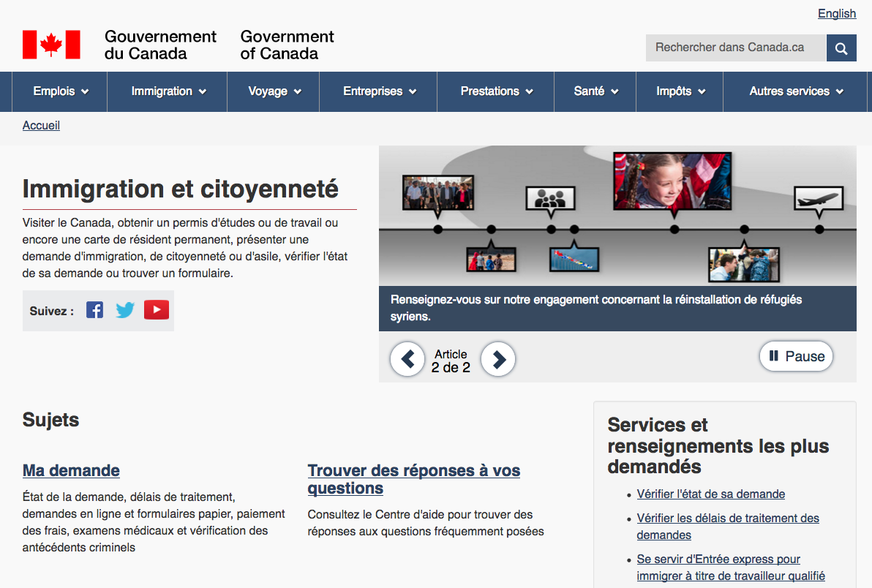
Task: Pause the carousel slideshow
Action: click(x=796, y=356)
